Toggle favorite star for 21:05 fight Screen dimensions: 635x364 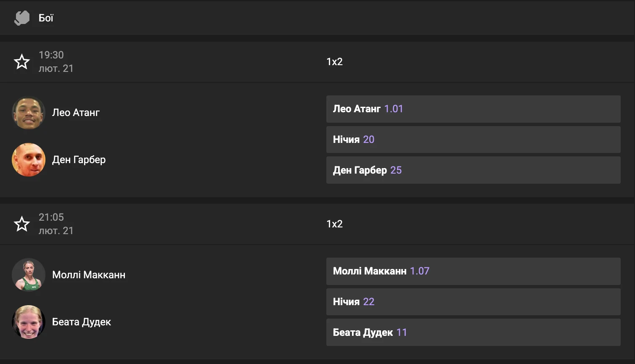point(22,224)
